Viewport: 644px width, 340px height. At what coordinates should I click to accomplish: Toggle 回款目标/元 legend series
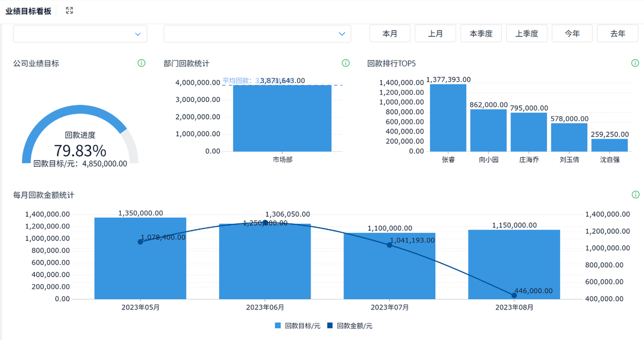(x=297, y=326)
